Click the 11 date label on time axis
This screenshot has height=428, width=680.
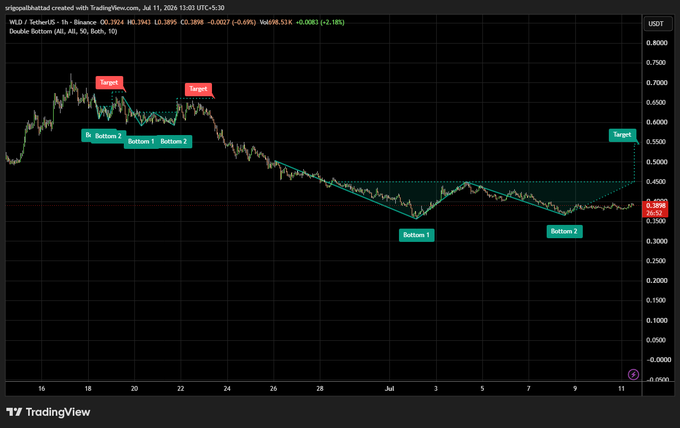click(621, 389)
